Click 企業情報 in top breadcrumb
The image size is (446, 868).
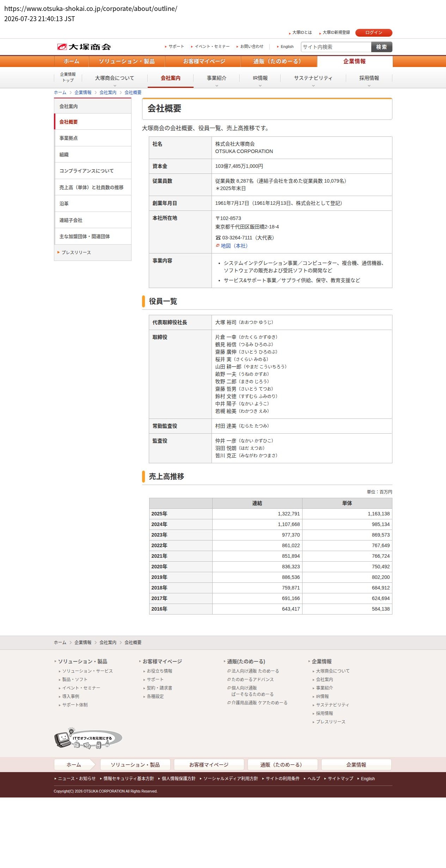(x=83, y=92)
